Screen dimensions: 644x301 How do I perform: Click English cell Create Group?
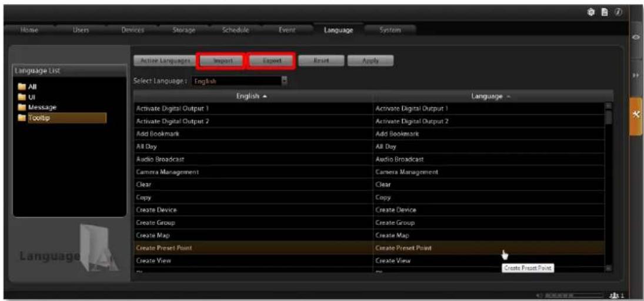click(253, 223)
